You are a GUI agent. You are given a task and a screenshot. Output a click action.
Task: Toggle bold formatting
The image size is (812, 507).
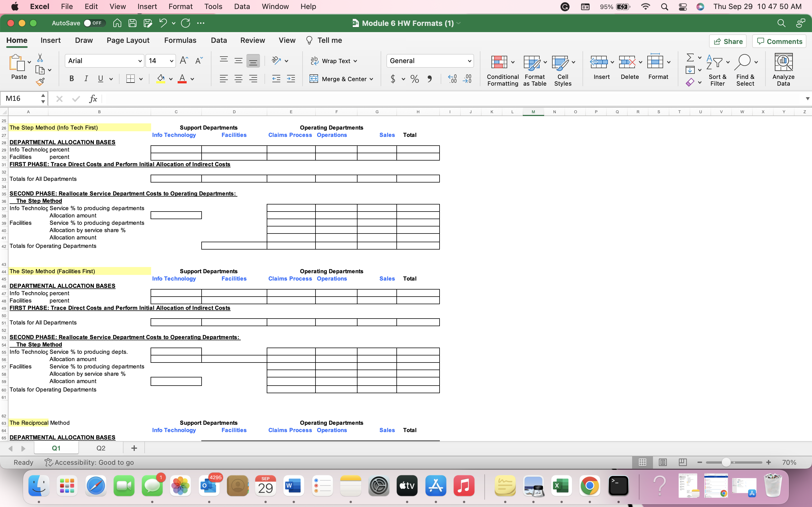(71, 79)
